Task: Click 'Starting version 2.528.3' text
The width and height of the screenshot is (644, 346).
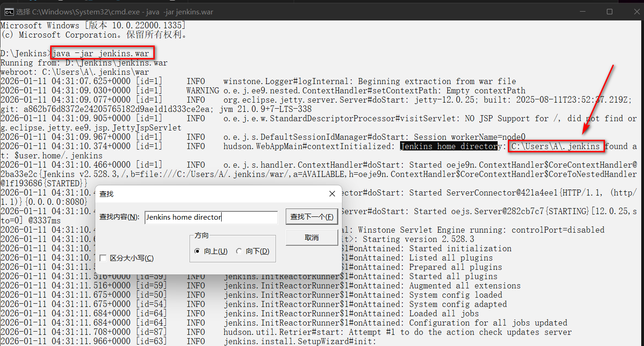Action: click(x=419, y=239)
